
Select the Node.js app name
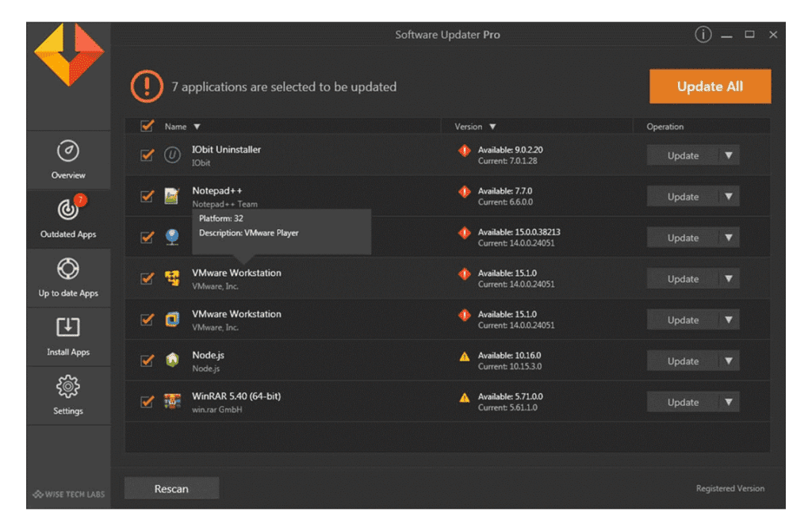tap(209, 355)
